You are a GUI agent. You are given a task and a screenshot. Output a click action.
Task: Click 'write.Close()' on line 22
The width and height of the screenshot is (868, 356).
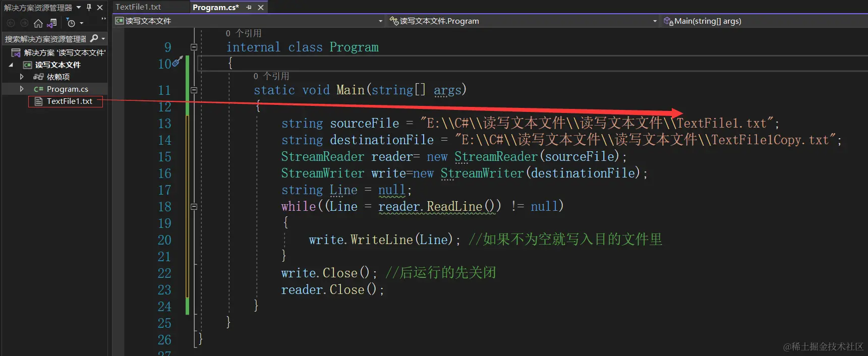325,273
